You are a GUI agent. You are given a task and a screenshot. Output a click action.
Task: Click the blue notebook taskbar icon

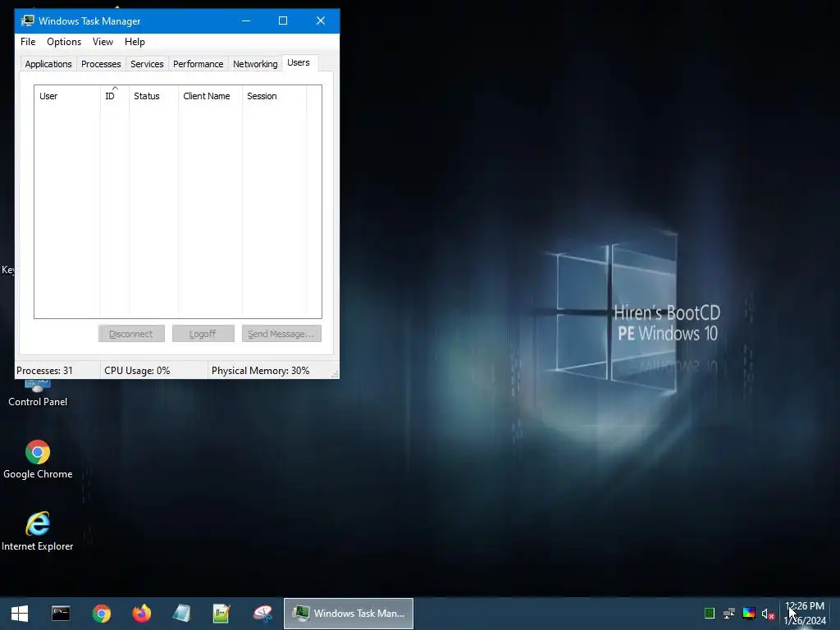(181, 614)
